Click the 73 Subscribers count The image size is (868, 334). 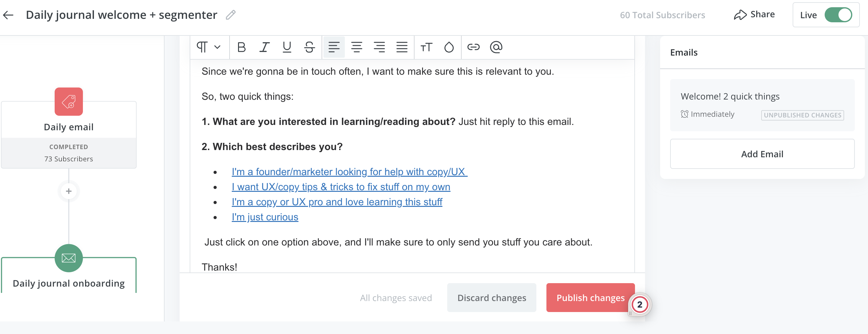tap(69, 159)
